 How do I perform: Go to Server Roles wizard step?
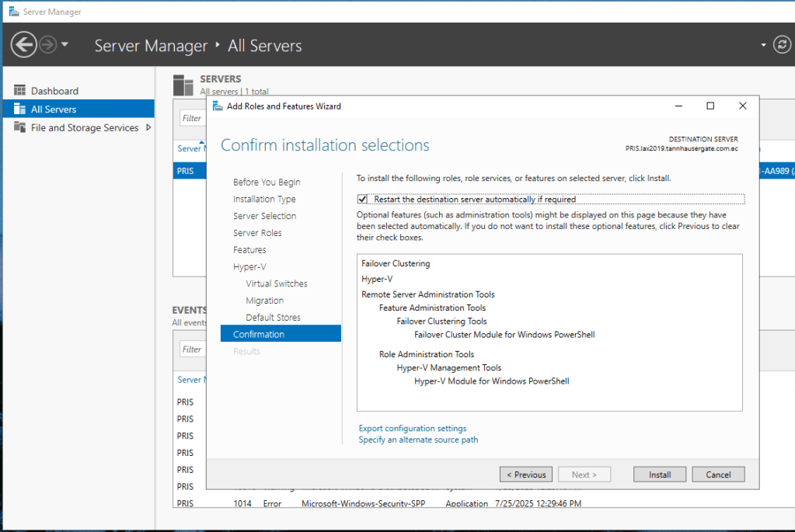click(x=257, y=233)
